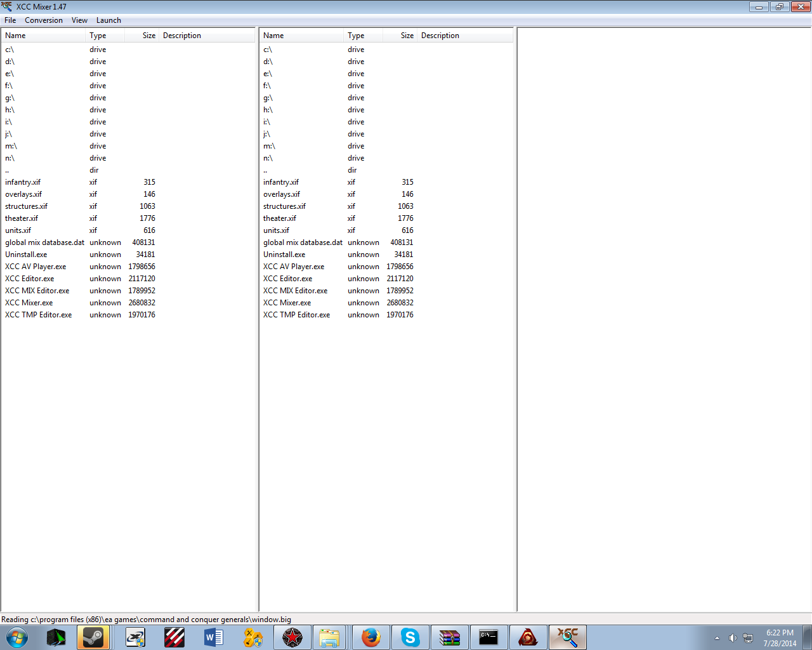Sort right pane by Type column
This screenshot has height=650, width=812.
pyautogui.click(x=356, y=36)
